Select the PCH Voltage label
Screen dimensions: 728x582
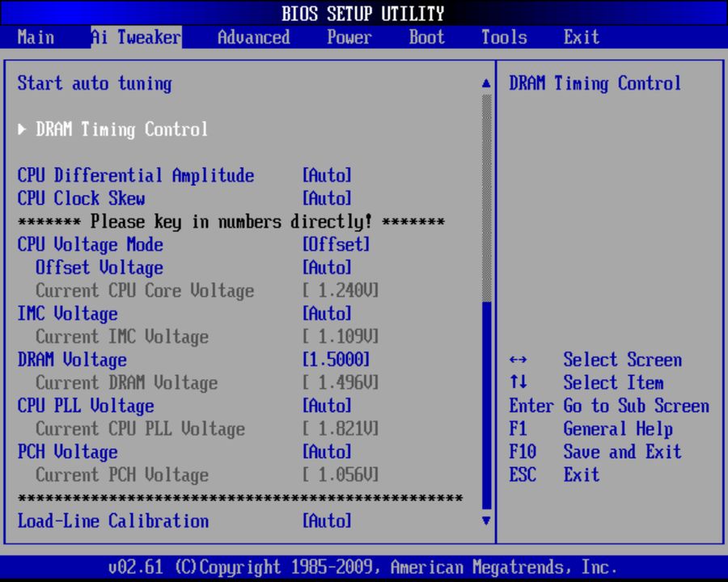click(67, 452)
